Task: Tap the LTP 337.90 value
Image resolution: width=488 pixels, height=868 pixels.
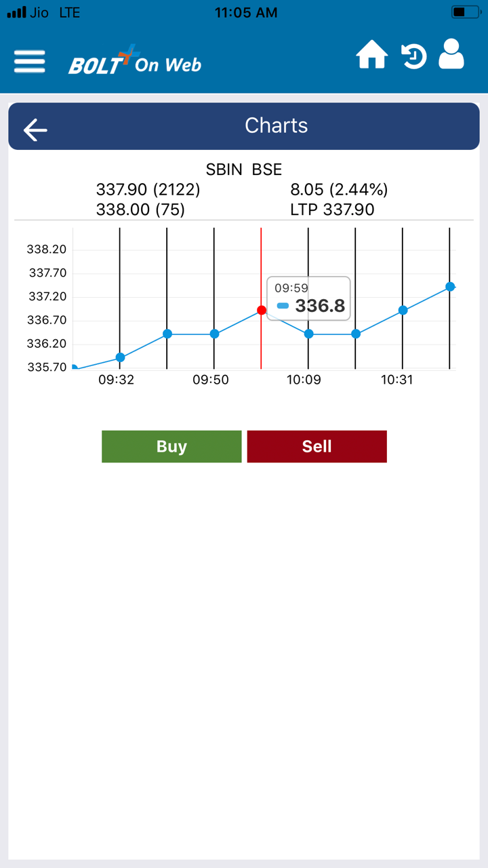Action: pyautogui.click(x=332, y=210)
